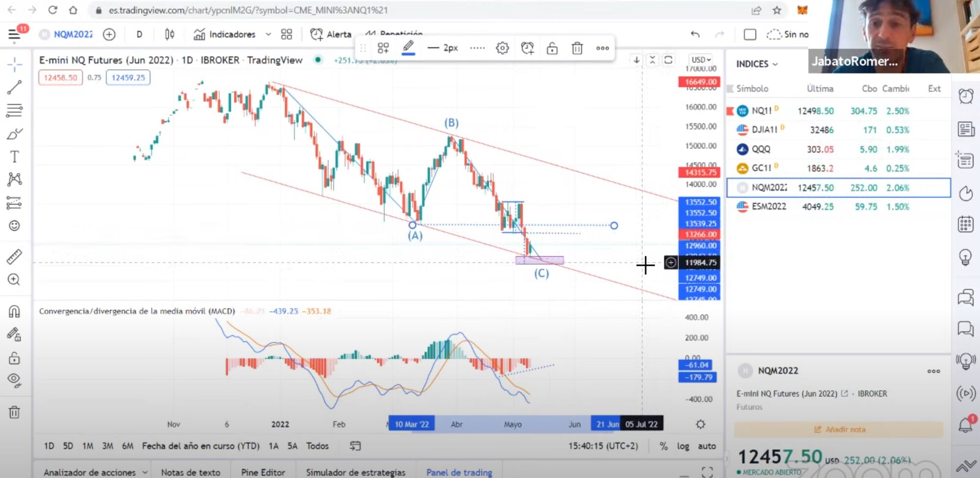Open more options in floating drawing toolbar
The image size is (980, 478).
coord(602,48)
